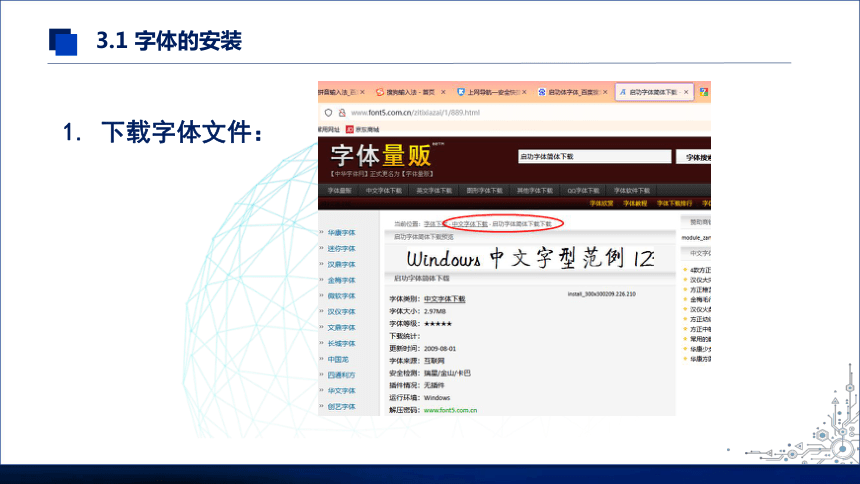This screenshot has width=860, height=484.
Task: Open 汉仪字体 in the left sidebar
Action: pos(342,312)
